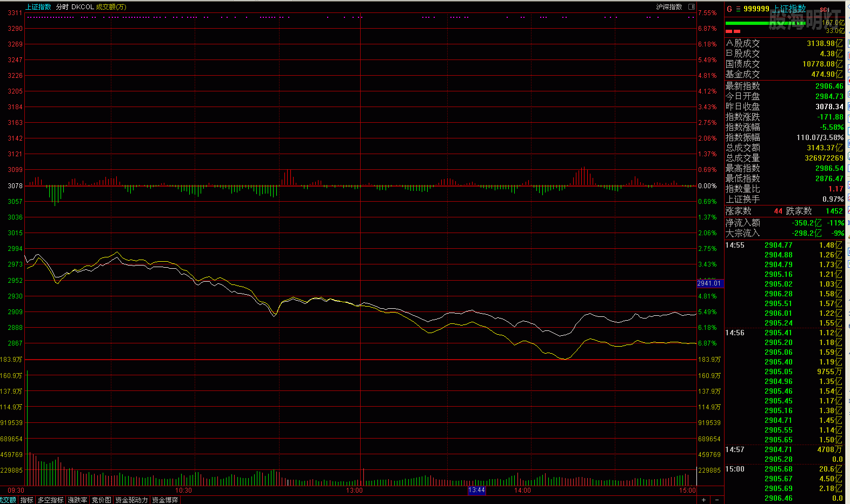Open the 资金博弈 tab
The image size is (850, 504).
click(165, 500)
